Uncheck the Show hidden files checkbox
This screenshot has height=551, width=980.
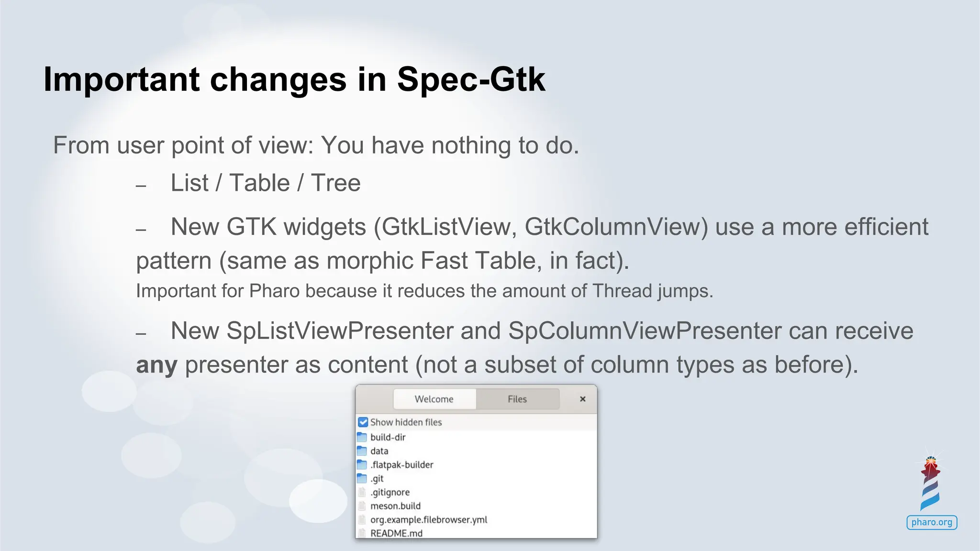363,422
